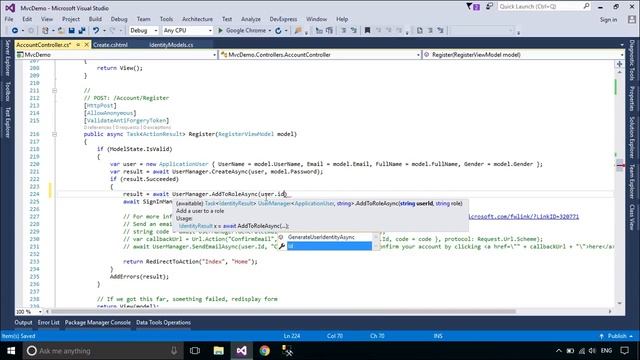640x360 pixels.
Task: Click the account avatar icon near Sign in
Action: (631, 19)
